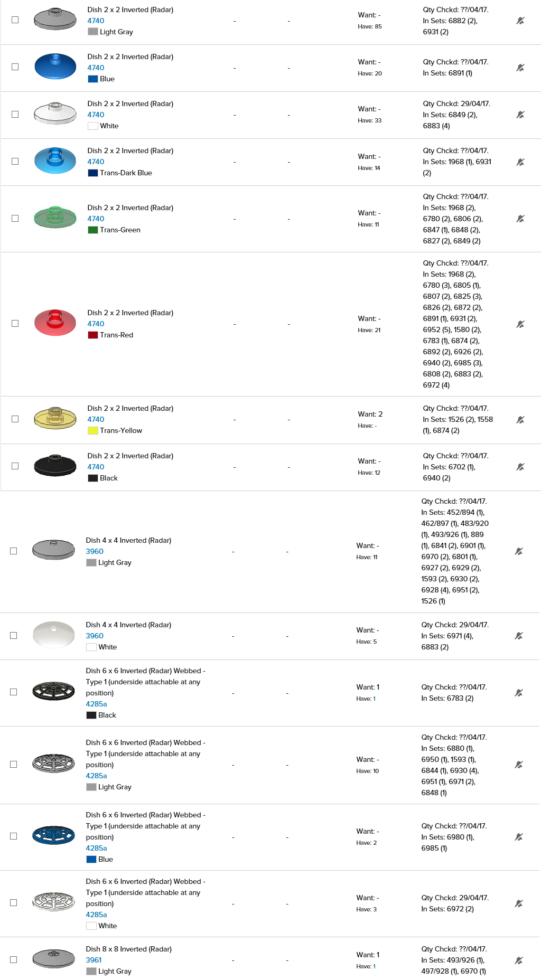Enable notifications for Trans-Red Dish 2 x 2
Screen dimensions: 541x980
[x=520, y=324]
